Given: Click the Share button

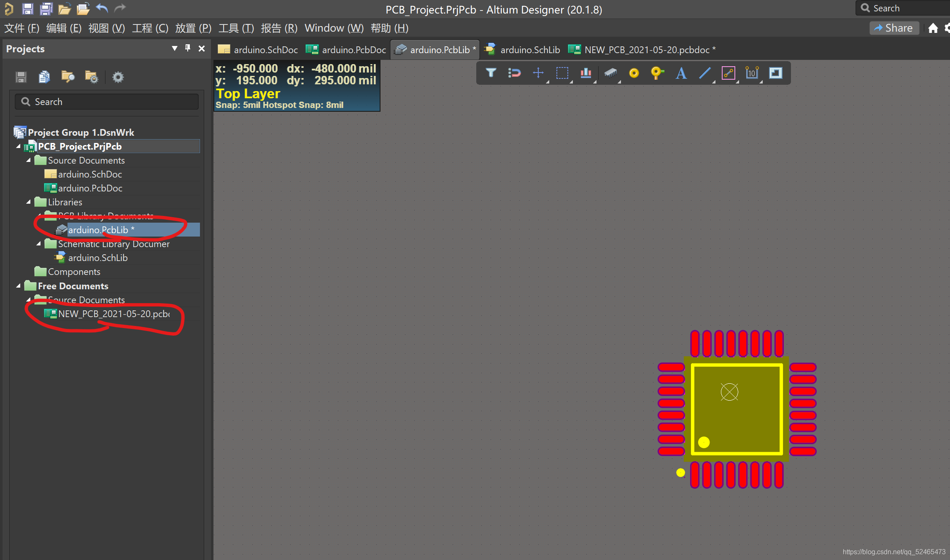Looking at the screenshot, I should pos(894,28).
